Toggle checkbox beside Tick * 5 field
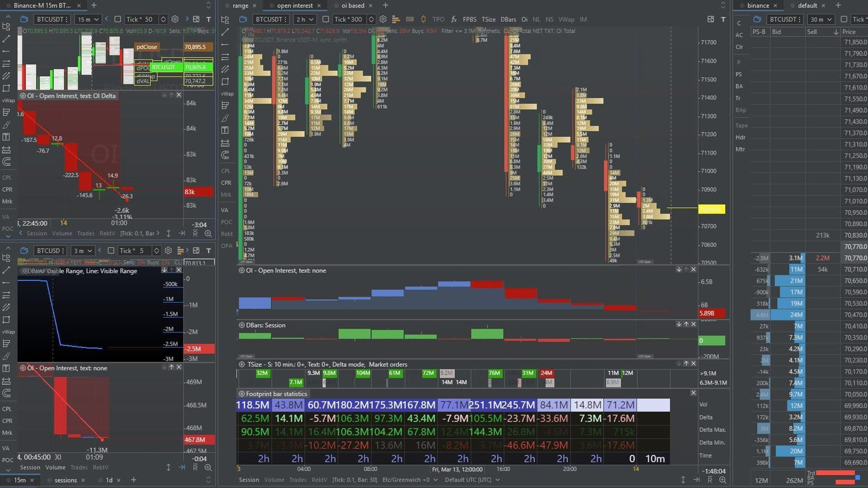Image resolution: width=868 pixels, height=488 pixels. point(111,251)
